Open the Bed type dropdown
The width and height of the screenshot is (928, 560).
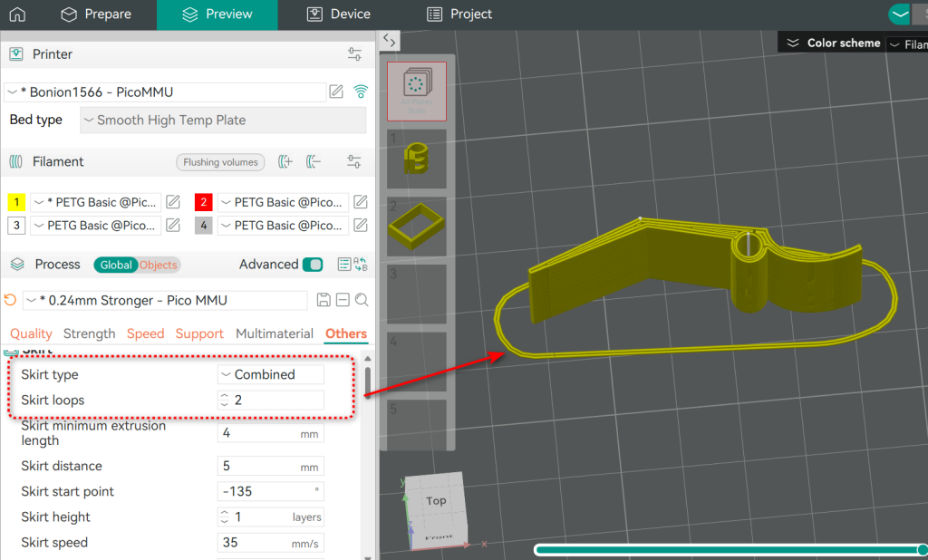[223, 121]
